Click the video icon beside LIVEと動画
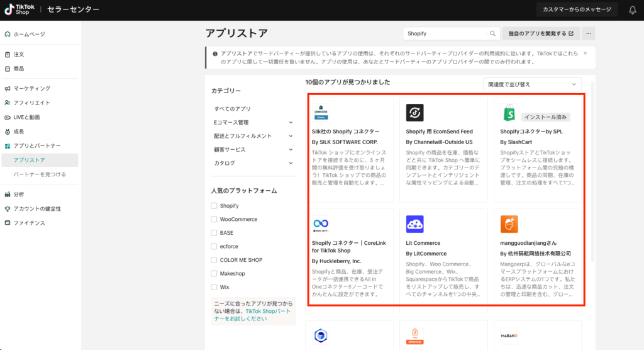This screenshot has height=350, width=644. (x=8, y=117)
